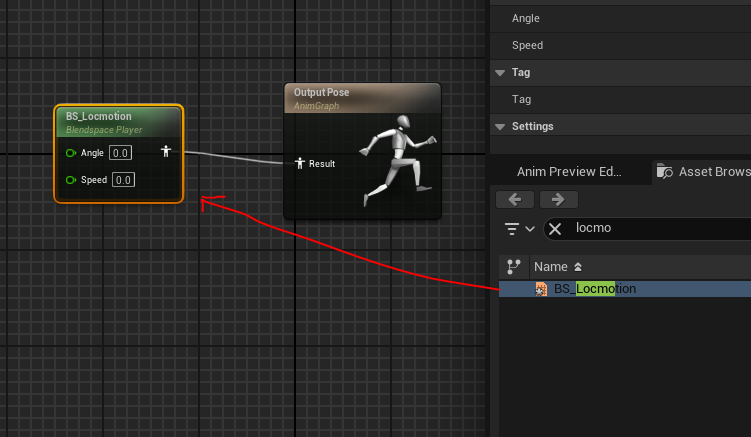Collapse the Tag section
The image size is (751, 437).
500,73
